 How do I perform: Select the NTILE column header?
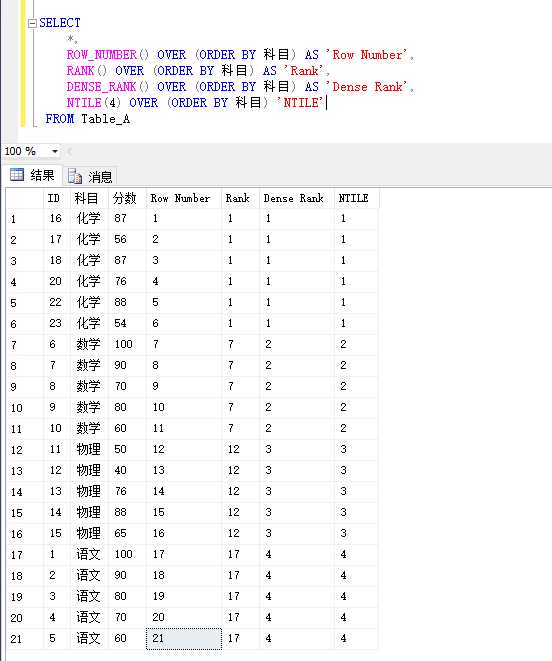(x=356, y=198)
